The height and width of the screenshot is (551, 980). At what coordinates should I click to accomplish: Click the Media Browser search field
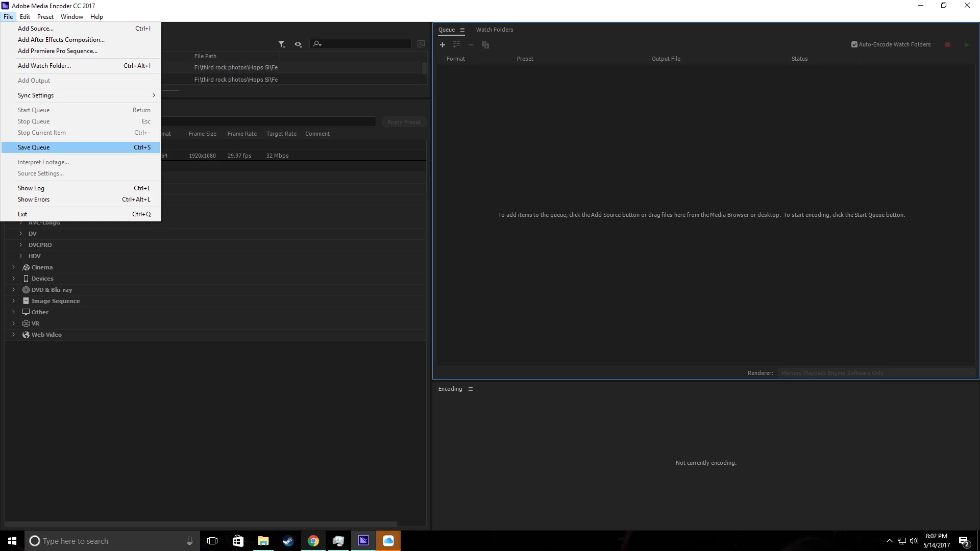tap(365, 44)
